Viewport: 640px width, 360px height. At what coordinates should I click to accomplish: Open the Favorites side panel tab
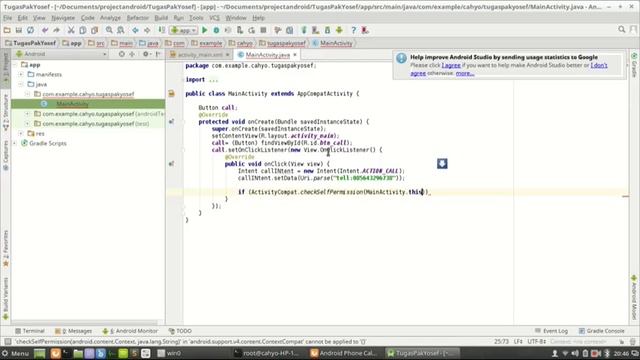[x=6, y=248]
